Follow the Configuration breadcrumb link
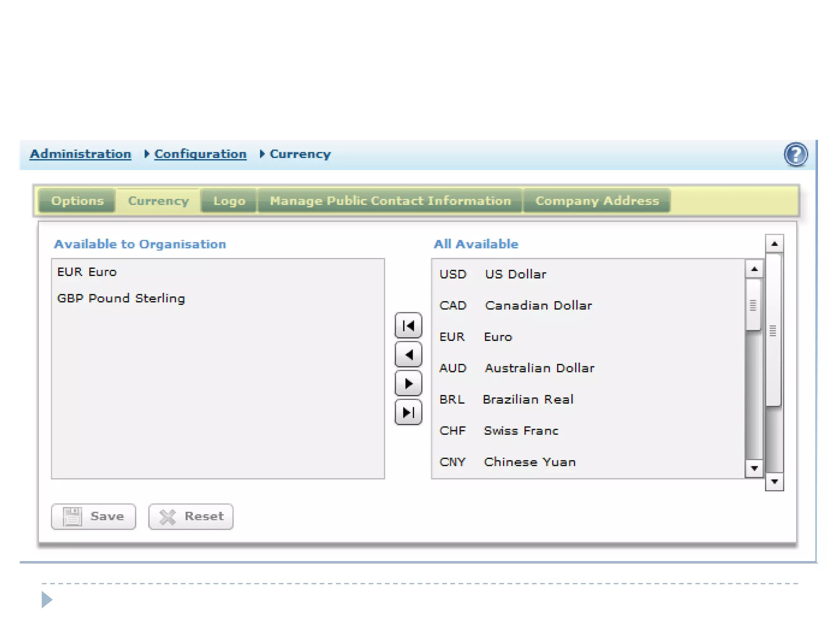The image size is (840, 630). pos(200,154)
